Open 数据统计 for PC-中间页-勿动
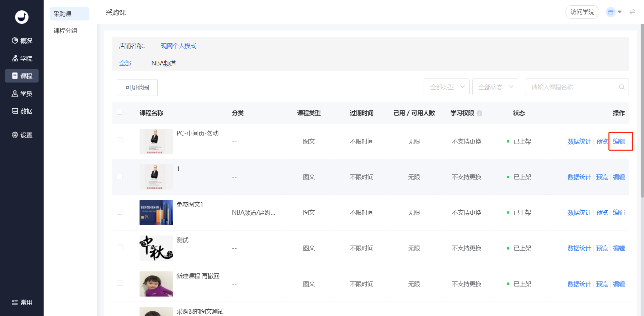This screenshot has width=644, height=316. click(x=579, y=142)
